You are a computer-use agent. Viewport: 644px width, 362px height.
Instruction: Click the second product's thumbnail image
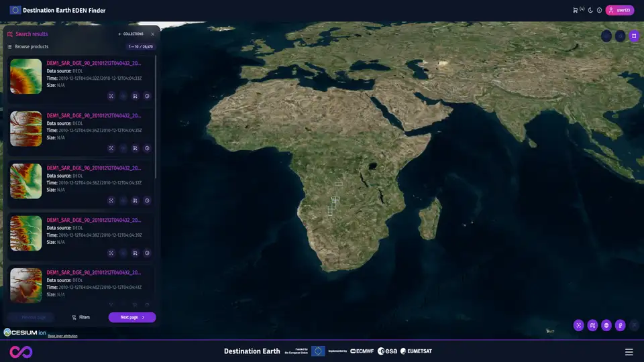[x=26, y=129]
